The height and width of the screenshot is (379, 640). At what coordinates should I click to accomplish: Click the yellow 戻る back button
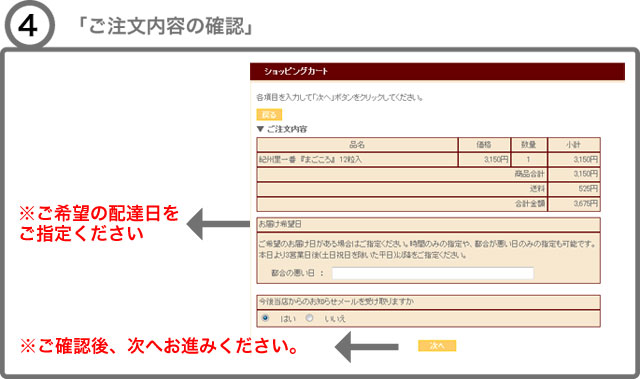coord(269,115)
